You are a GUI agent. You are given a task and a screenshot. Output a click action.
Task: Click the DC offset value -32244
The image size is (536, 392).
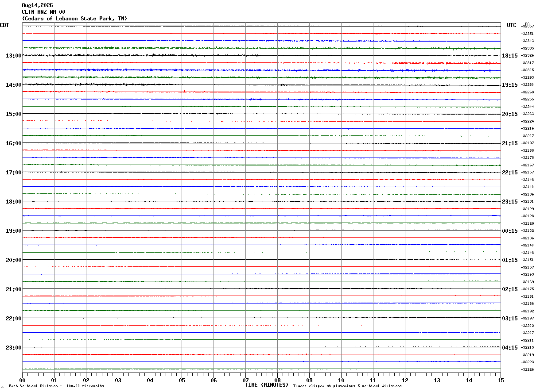pyautogui.click(x=527, y=107)
